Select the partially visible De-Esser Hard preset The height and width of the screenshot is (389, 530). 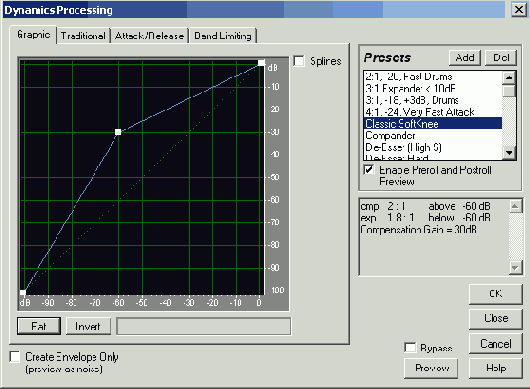tap(433, 157)
